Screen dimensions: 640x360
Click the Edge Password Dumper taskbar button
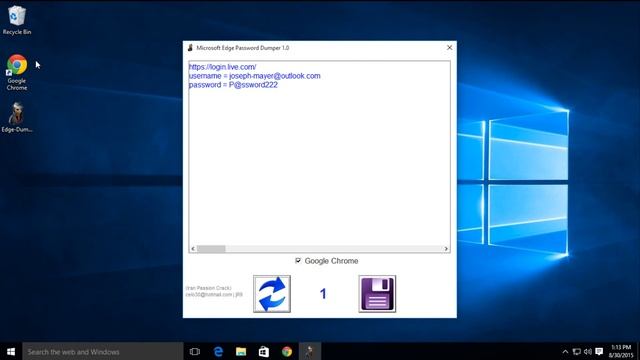tap(310, 351)
